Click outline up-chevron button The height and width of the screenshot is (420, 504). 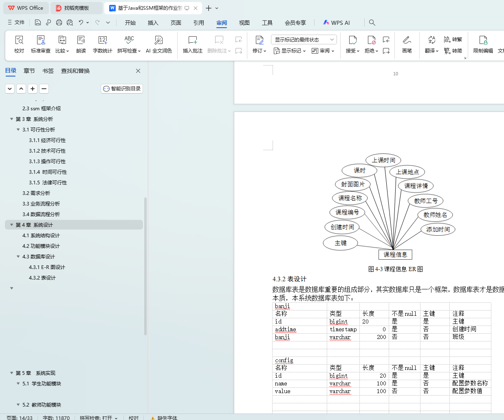[21, 89]
